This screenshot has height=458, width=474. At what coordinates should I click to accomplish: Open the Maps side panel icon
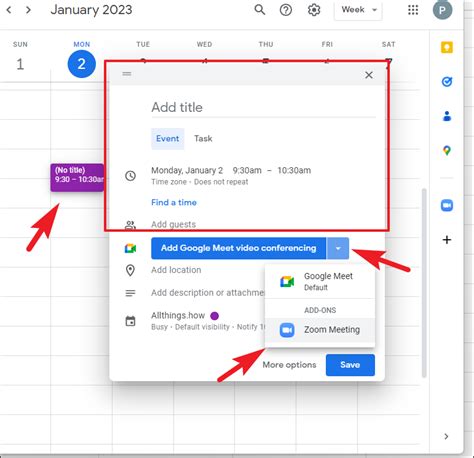[447, 151]
